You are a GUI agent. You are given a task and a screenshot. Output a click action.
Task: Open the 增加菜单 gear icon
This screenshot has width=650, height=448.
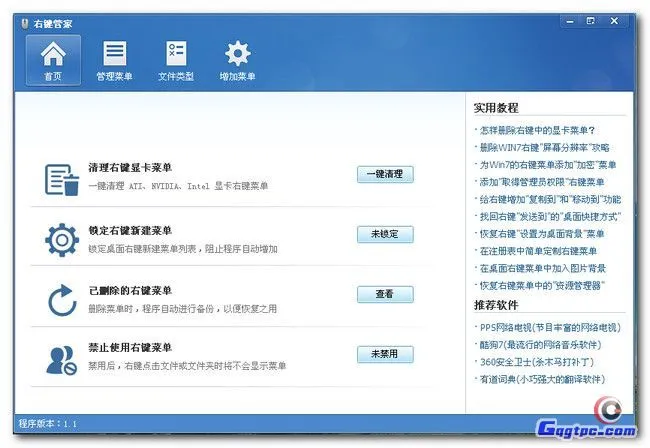coord(237,60)
